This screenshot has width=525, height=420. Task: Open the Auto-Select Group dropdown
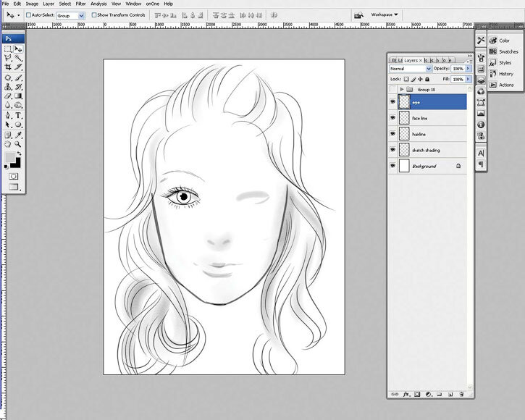tap(70, 14)
